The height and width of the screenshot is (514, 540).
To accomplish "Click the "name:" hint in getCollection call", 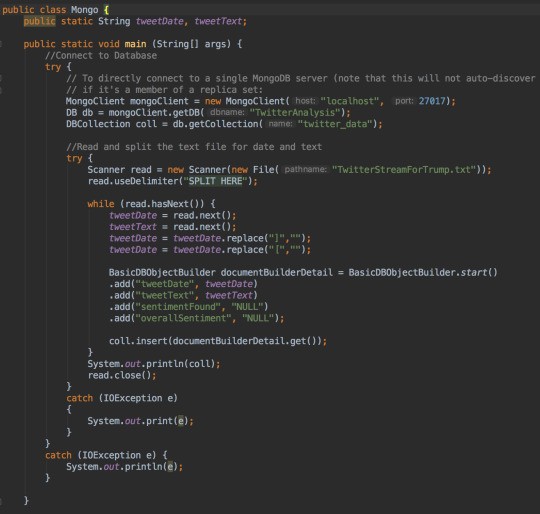I will coord(280,124).
